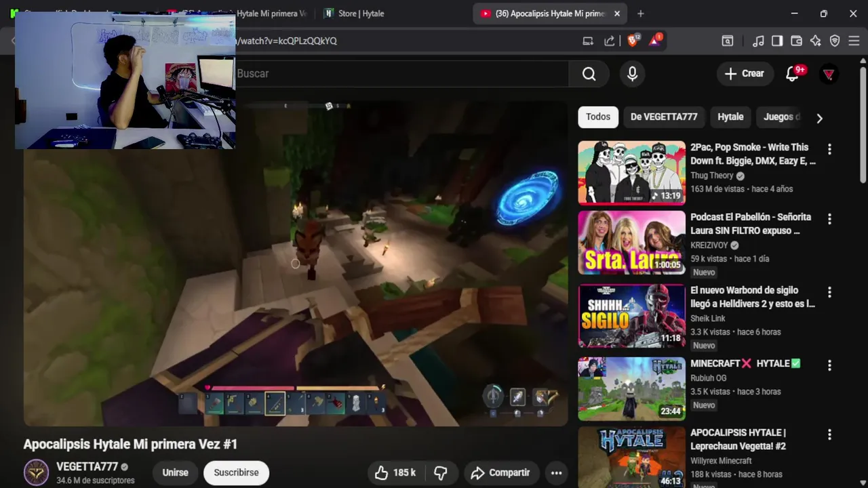Screen dimensions: 868x488
Task: Open a new browser tab
Action: pyautogui.click(x=640, y=14)
